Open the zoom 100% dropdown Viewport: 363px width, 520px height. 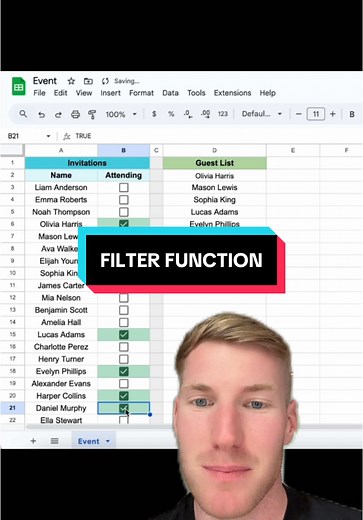[121, 114]
